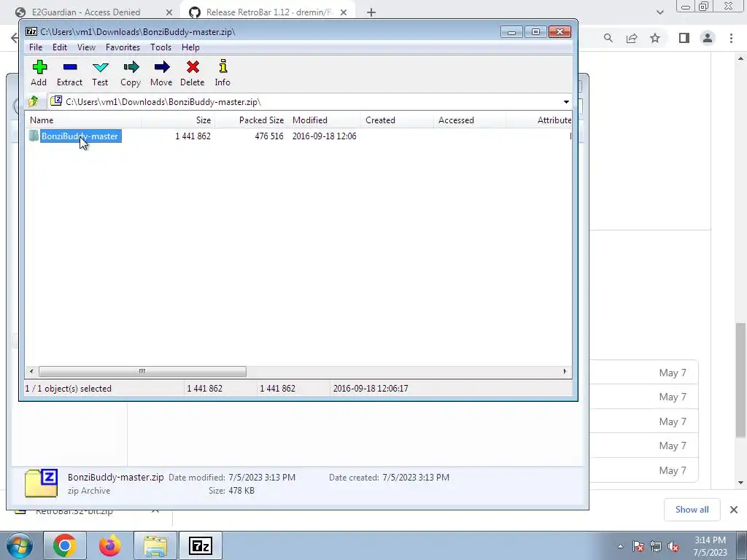Click the Chrome zoom magnifier icon
Viewport: 747px width, 560px height.
pyautogui.click(x=608, y=38)
